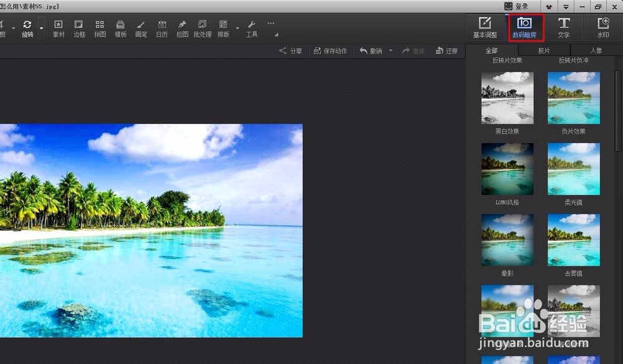The image size is (623, 364).
Task: Open the 模板 template tool
Action: coord(120,29)
